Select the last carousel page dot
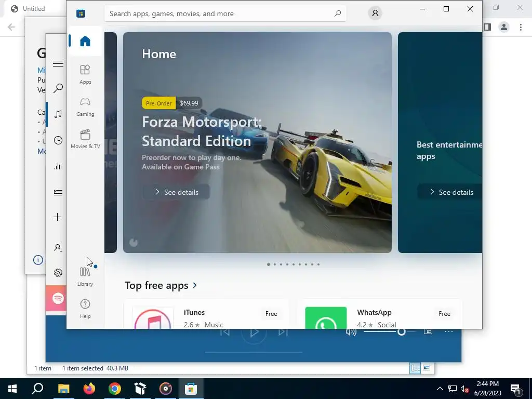 pyautogui.click(x=318, y=264)
